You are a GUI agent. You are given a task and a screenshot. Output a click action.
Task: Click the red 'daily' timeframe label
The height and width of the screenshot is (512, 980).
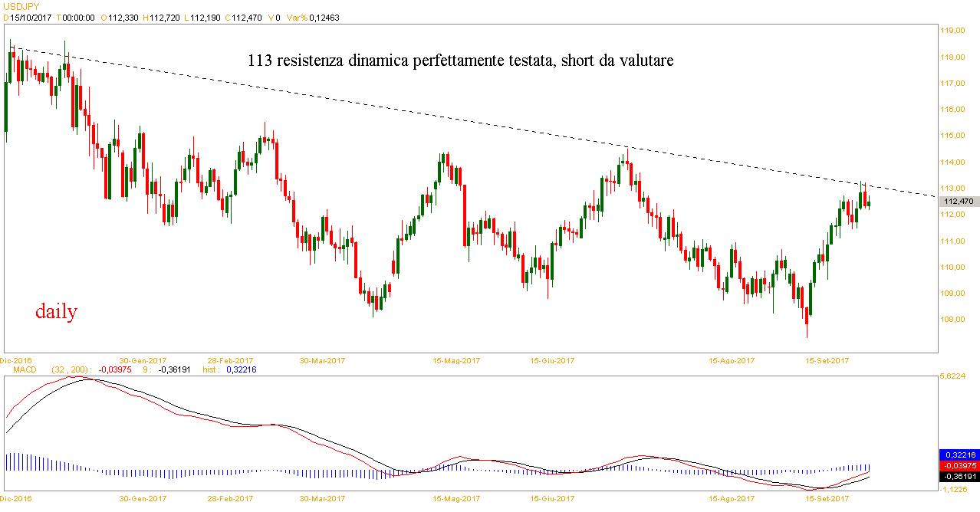(x=56, y=311)
